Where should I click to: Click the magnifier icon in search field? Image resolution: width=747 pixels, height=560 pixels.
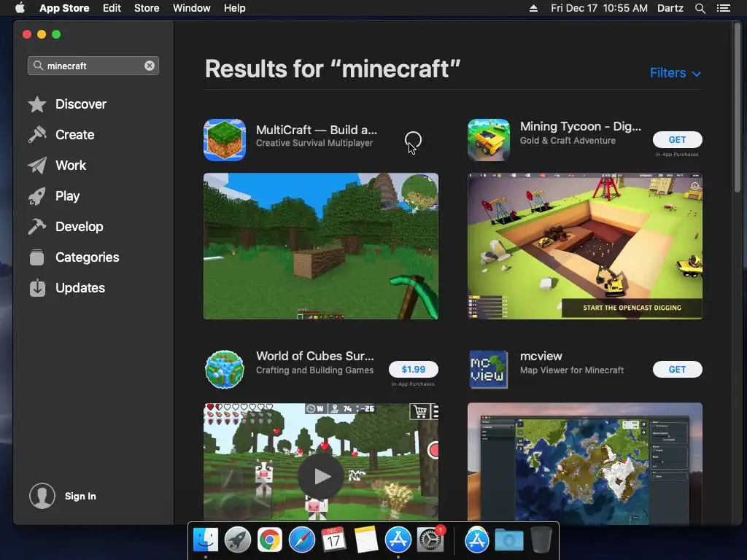(38, 66)
